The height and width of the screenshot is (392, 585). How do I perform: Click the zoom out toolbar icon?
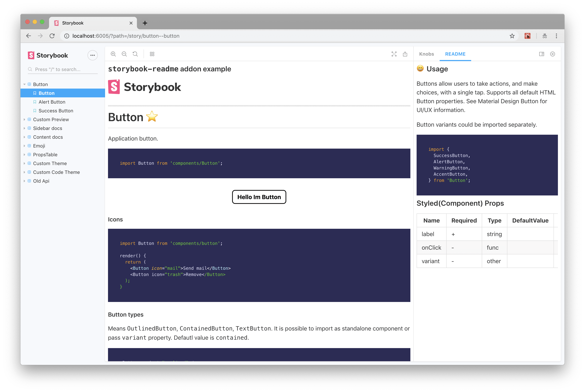pos(124,54)
